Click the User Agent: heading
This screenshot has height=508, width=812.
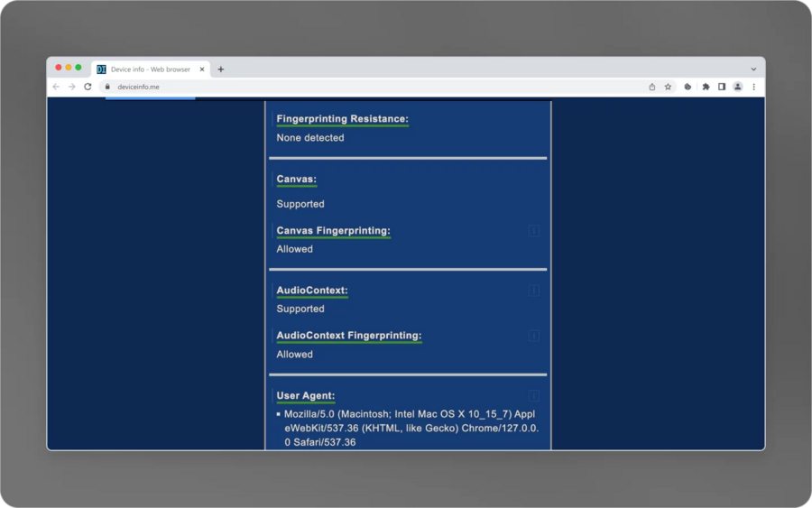306,395
